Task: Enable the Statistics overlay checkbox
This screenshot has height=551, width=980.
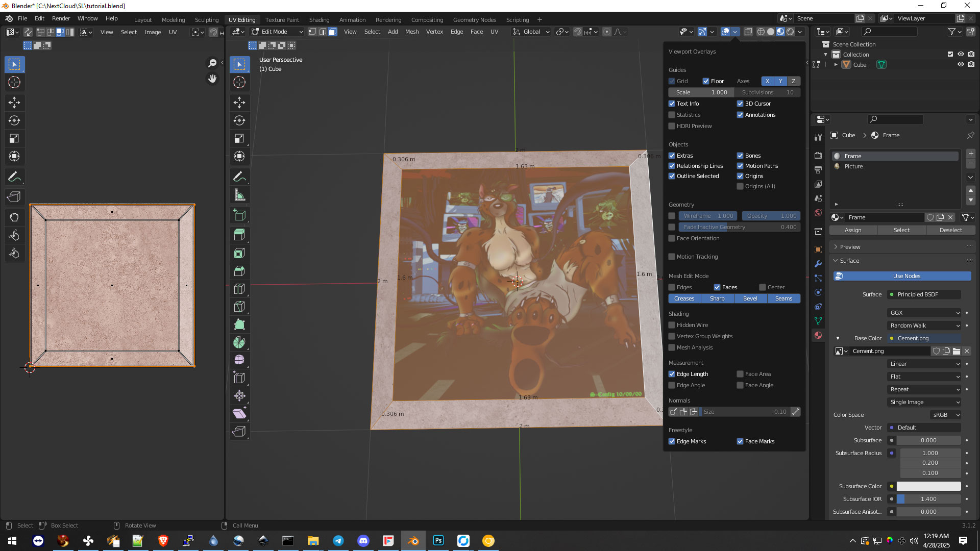Action: click(x=672, y=115)
